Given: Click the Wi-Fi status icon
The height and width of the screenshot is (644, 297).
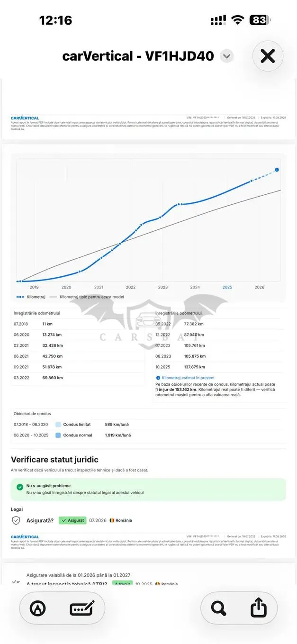Looking at the screenshot, I should (237, 20).
